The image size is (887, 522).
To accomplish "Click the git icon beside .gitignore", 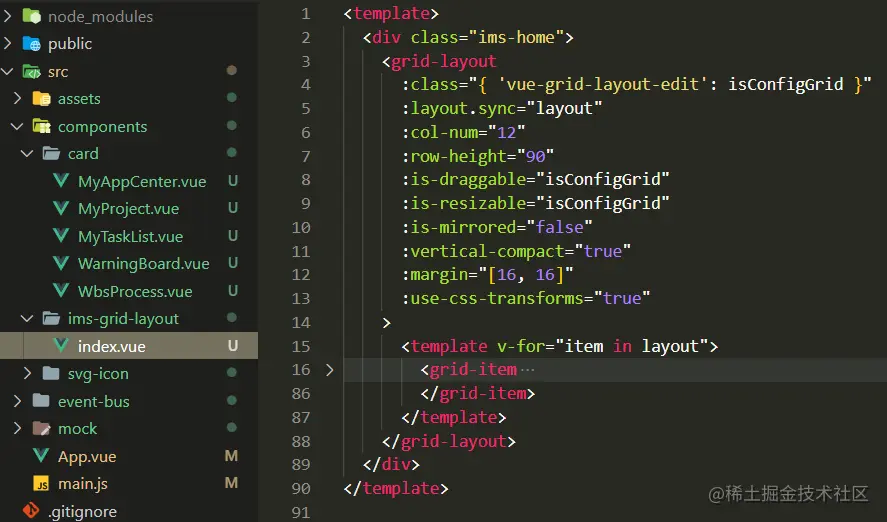I will pyautogui.click(x=31, y=511).
